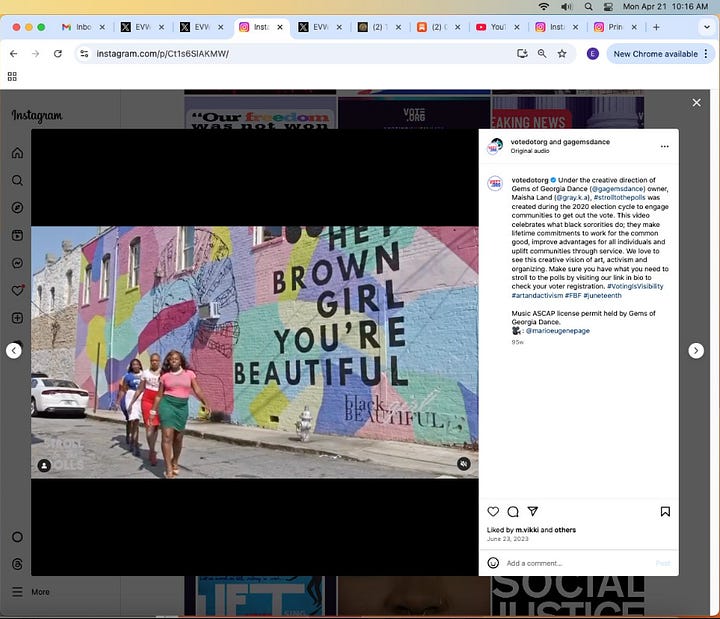This screenshot has width=720, height=619.
Task: Click the Create plus icon in sidebar
Action: (x=17, y=318)
